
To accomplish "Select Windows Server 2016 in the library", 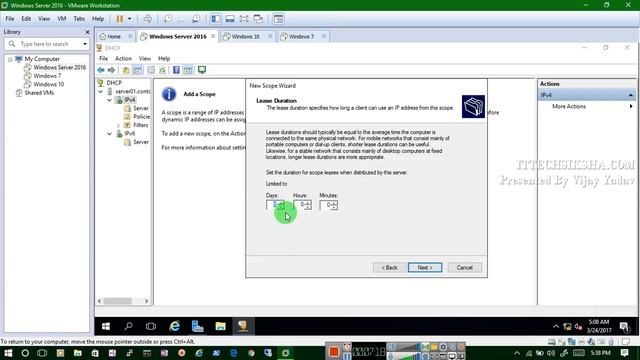I will (60, 67).
